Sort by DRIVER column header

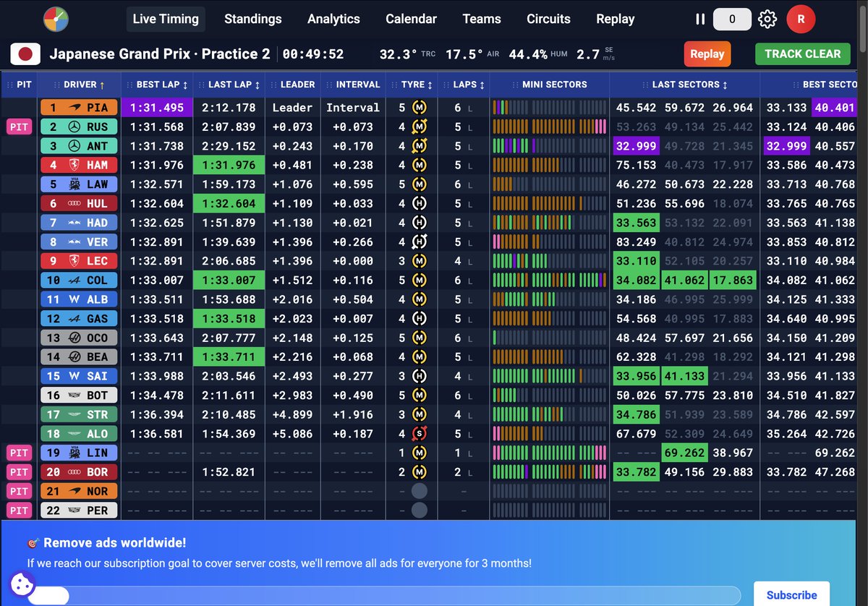(x=79, y=85)
